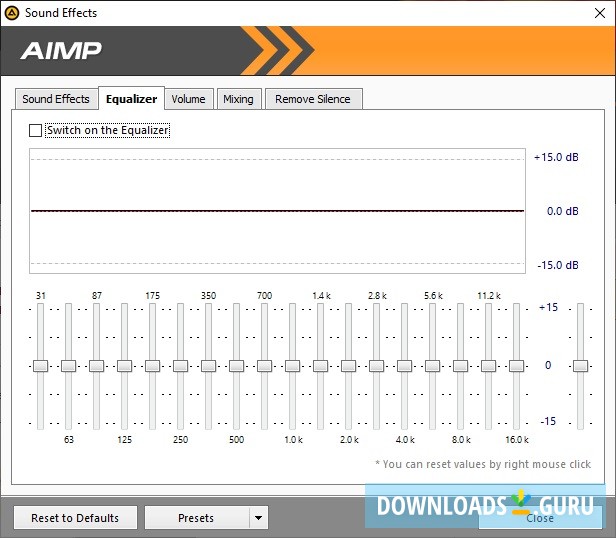The height and width of the screenshot is (538, 616).
Task: Click the reset values hint text
Action: click(483, 464)
